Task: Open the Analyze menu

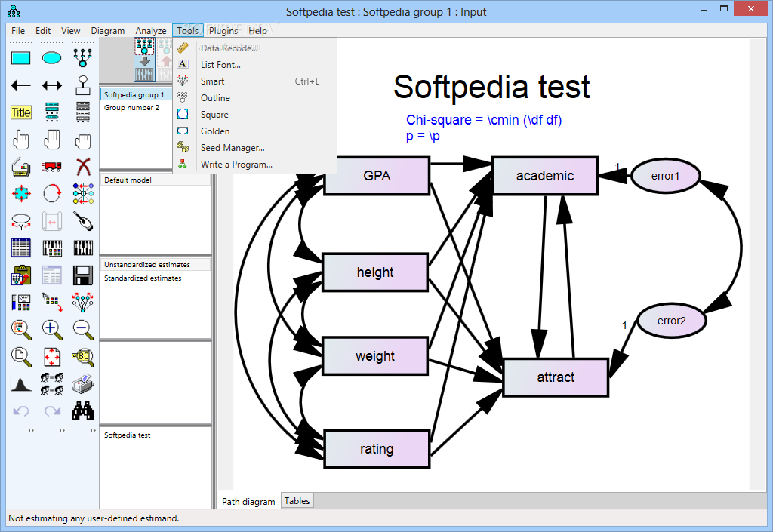Action: click(151, 30)
